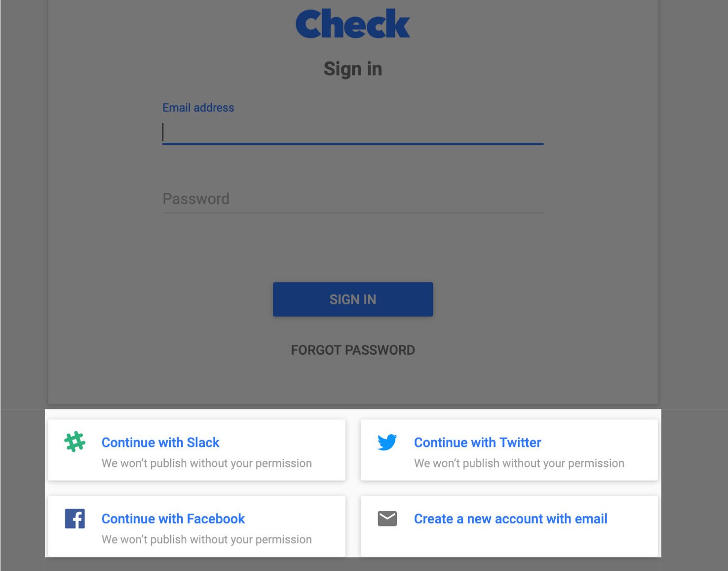This screenshot has height=571, width=728.
Task: Submit with the SIGN IN button
Action: click(353, 299)
